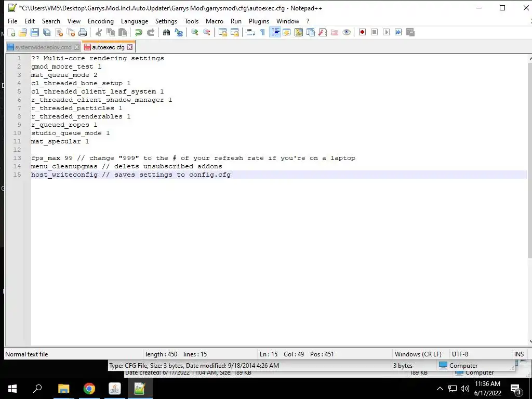Open the File menu
Viewport: 532px width, 399px height.
[x=12, y=21]
